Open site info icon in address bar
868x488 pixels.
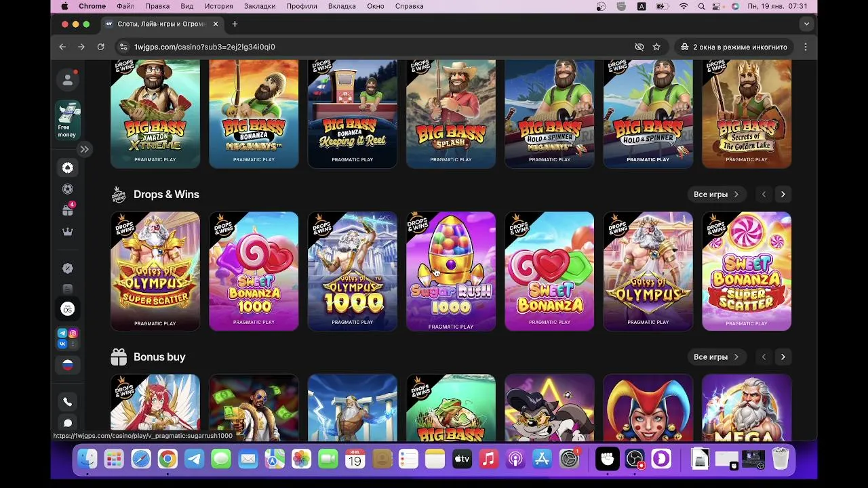coord(123,47)
